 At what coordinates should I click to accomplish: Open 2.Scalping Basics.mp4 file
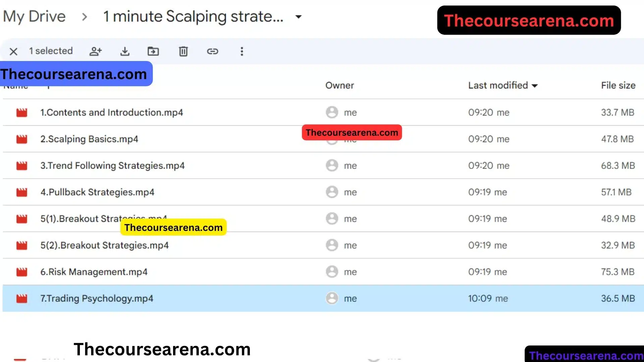(89, 139)
